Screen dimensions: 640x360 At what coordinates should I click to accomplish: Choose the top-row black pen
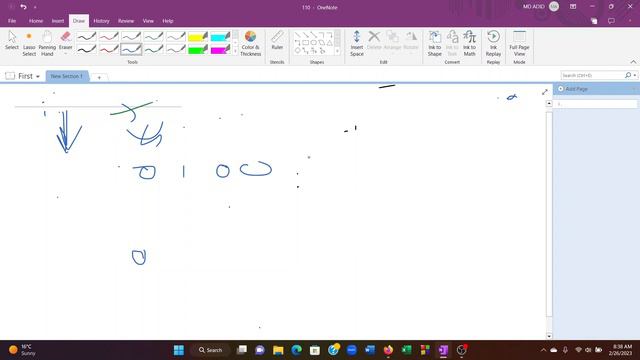(x=87, y=37)
